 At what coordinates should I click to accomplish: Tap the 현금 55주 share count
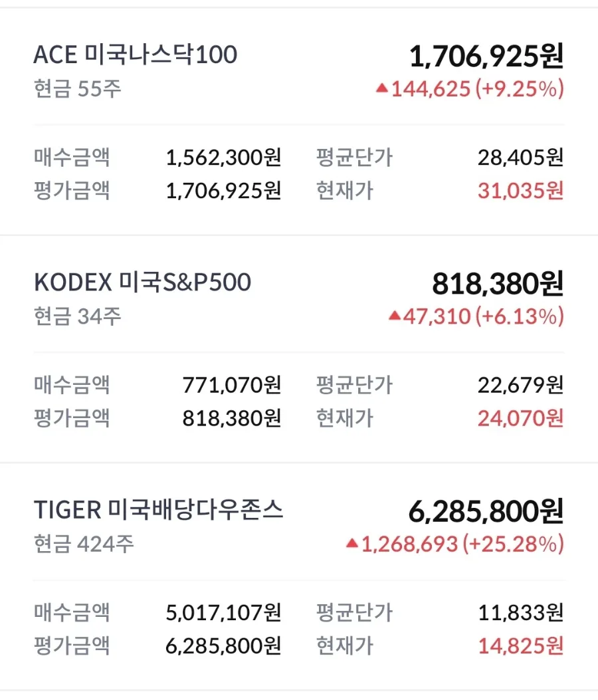click(78, 88)
